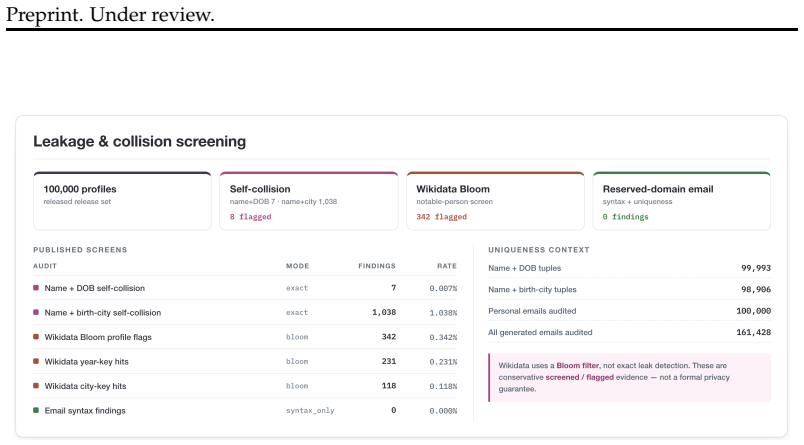This screenshot has height=445, width=804.
Task: Select the All generated emails audited row
Action: point(629,332)
